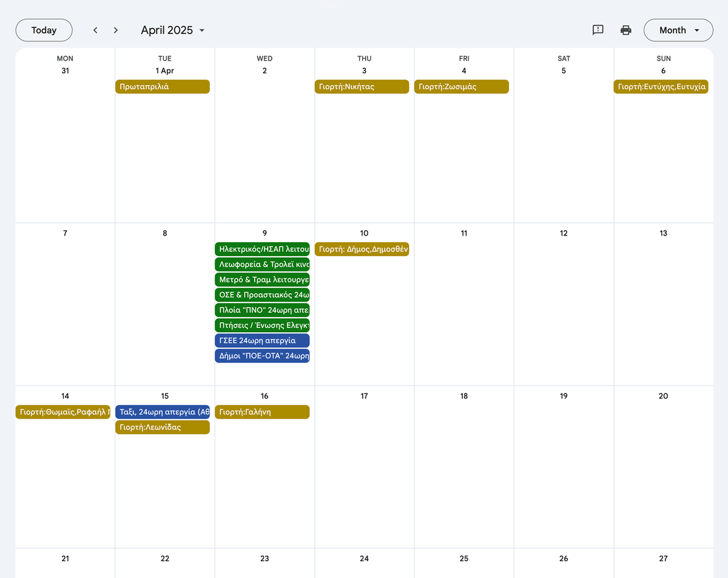
Task: Select day number 4 on Friday
Action: 464,71
